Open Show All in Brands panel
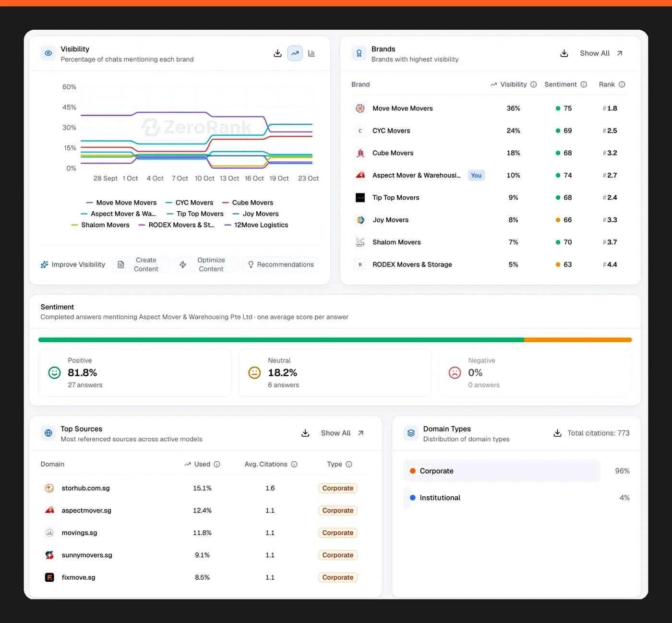 [x=601, y=53]
